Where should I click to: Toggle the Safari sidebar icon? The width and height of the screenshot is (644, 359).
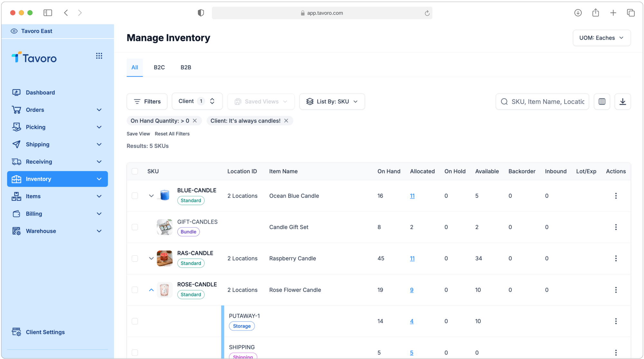click(x=48, y=13)
